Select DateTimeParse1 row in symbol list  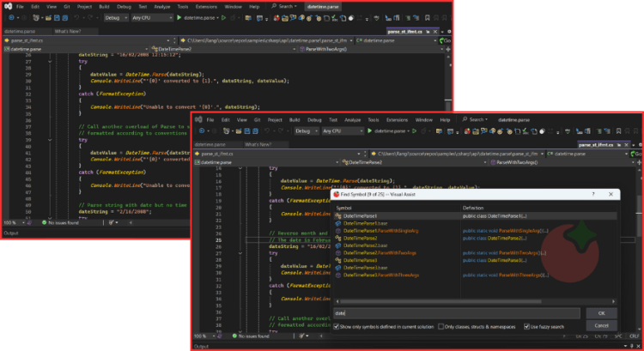pos(475,216)
